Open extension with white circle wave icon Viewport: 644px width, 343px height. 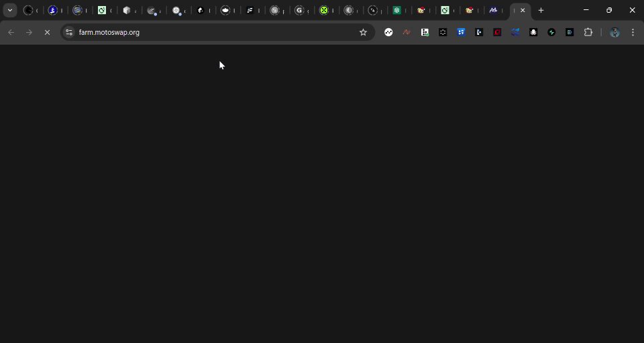coord(388,32)
